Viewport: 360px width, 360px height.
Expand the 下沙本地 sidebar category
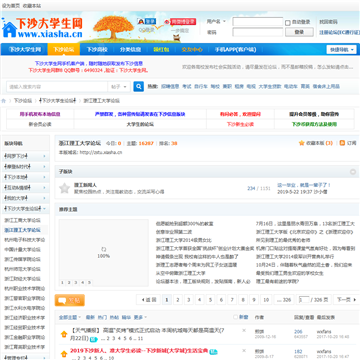click(x=25, y=177)
